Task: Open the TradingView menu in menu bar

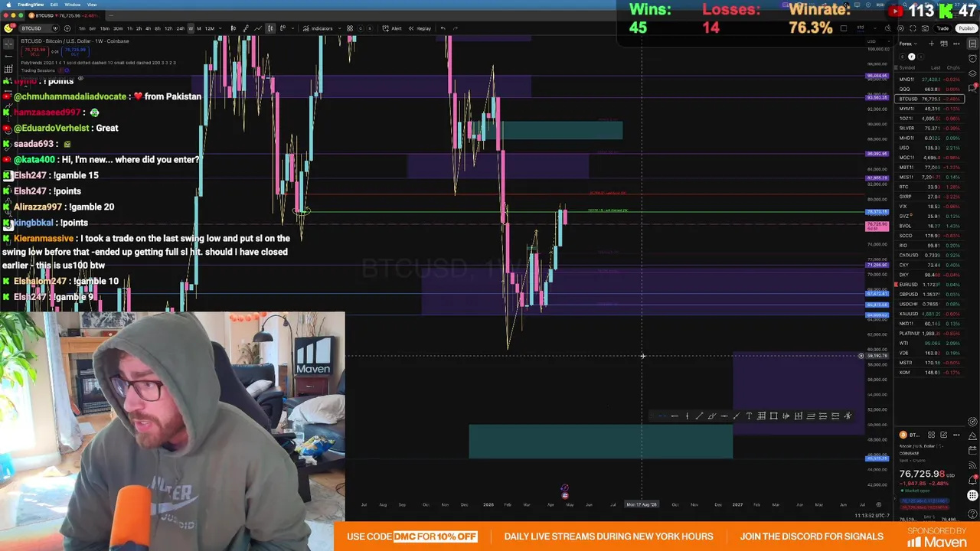Action: pyautogui.click(x=31, y=5)
